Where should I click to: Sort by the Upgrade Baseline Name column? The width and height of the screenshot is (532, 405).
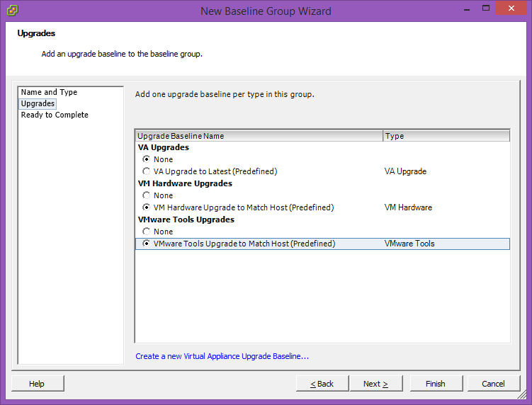point(259,136)
